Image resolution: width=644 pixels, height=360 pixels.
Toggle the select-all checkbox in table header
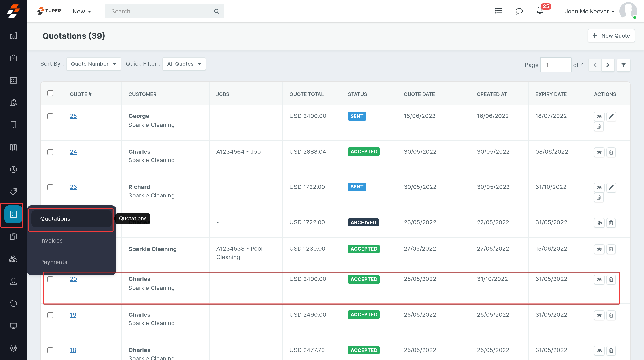click(x=50, y=93)
